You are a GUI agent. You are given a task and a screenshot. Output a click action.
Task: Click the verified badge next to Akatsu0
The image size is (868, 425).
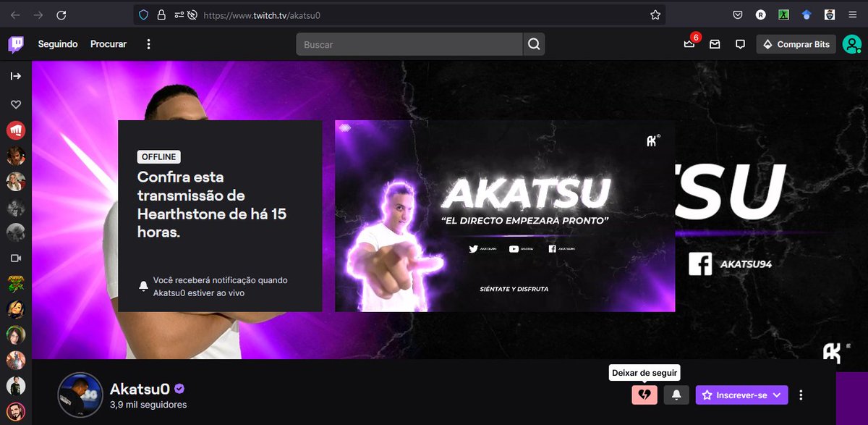pos(179,389)
